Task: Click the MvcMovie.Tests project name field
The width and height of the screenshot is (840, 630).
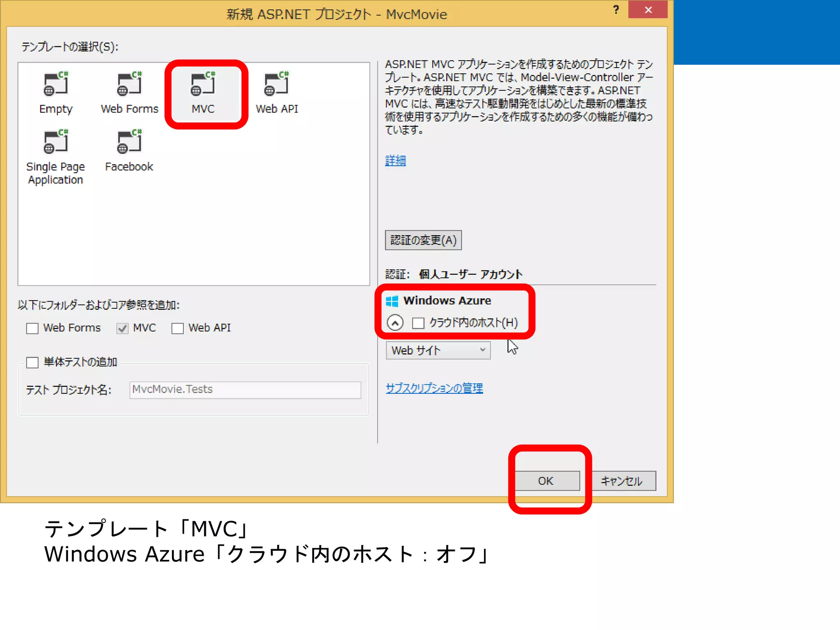Action: pos(245,390)
